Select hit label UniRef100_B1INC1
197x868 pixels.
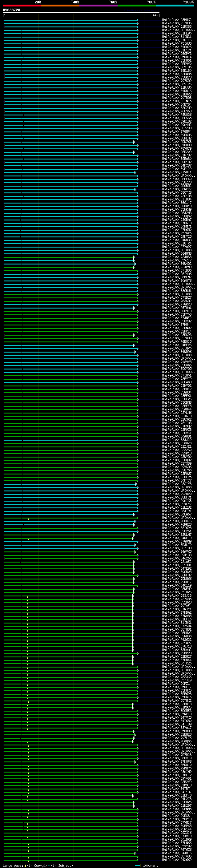(x=177, y=37)
